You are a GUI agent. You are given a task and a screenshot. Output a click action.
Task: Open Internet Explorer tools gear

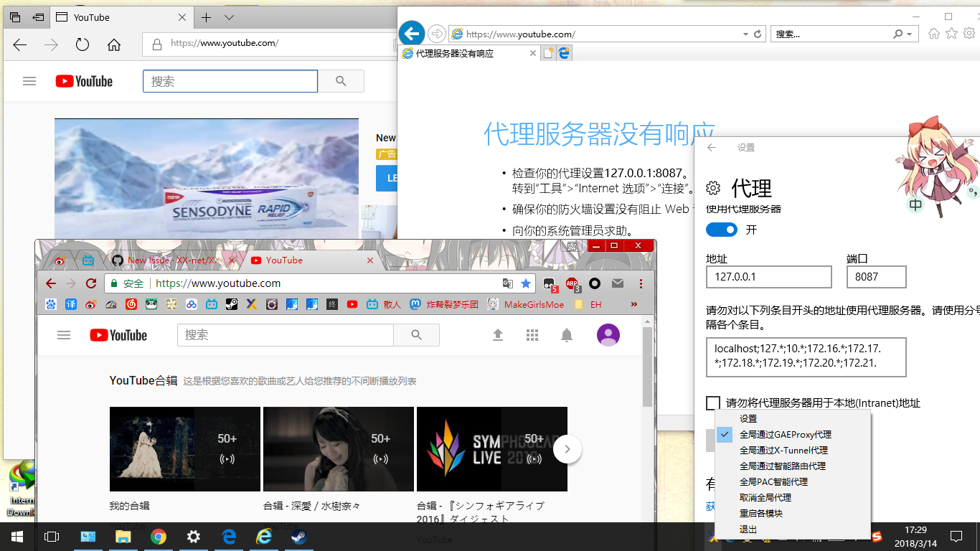pos(969,33)
